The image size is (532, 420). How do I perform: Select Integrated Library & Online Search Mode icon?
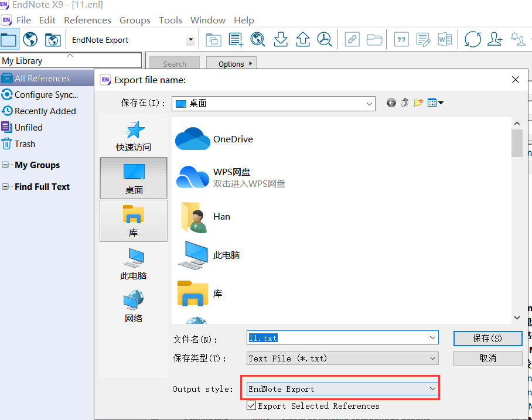coord(53,40)
